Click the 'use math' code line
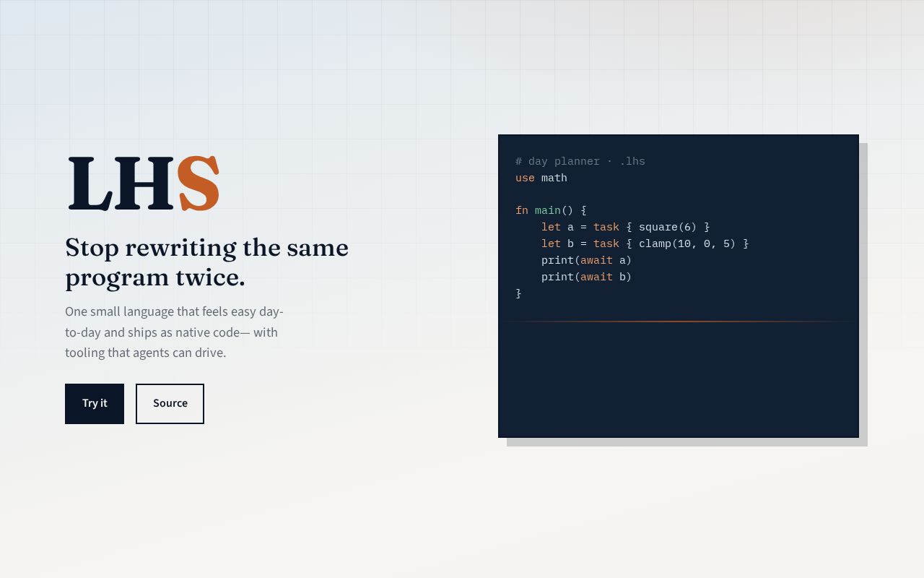This screenshot has height=578, width=924. pos(541,178)
